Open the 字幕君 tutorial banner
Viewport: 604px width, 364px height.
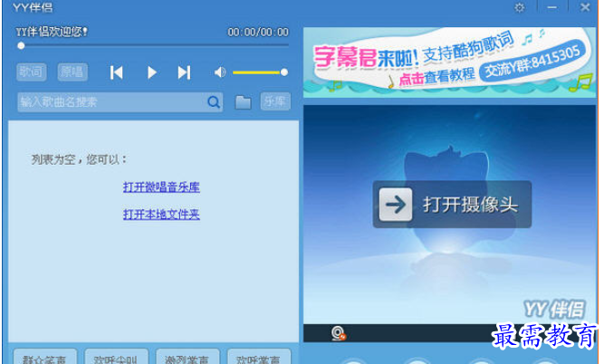tap(449, 62)
